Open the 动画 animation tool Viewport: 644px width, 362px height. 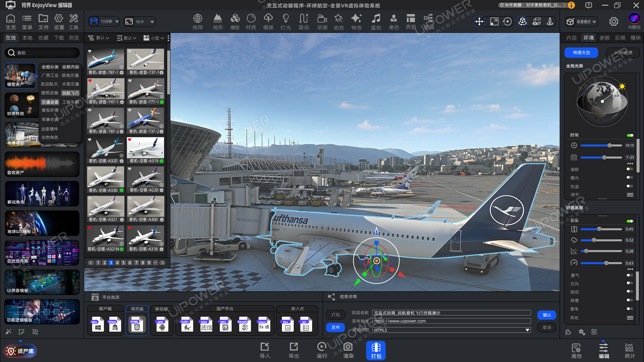(x=322, y=22)
